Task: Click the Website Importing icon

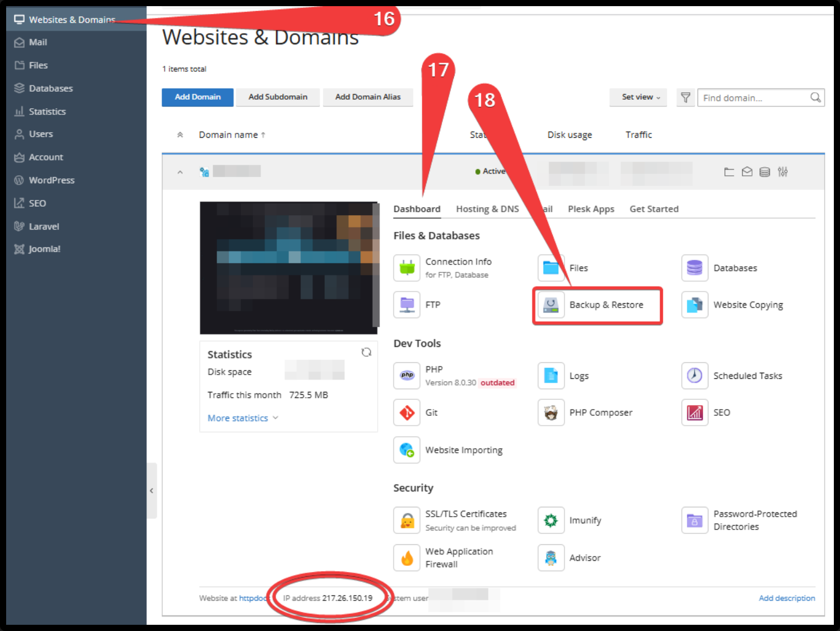Action: coord(407,450)
